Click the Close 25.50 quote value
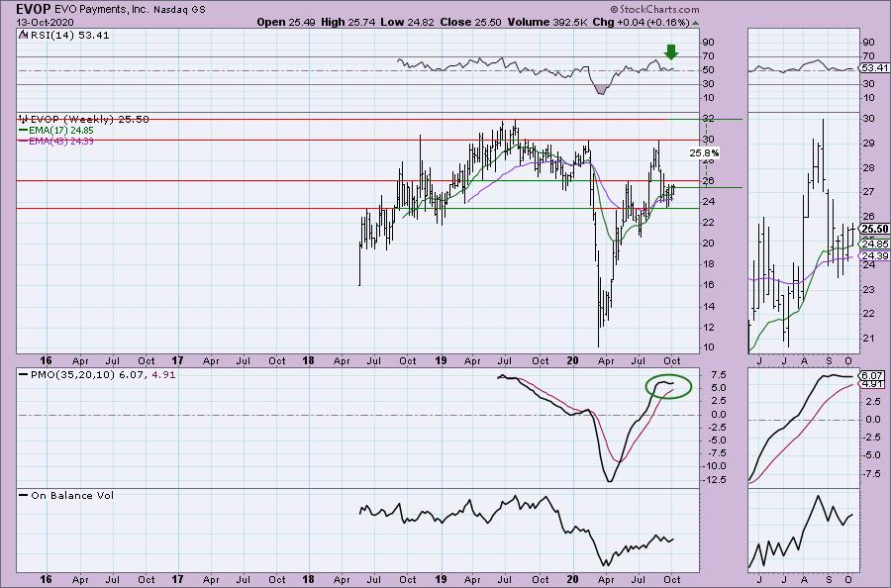Image resolution: width=891 pixels, height=588 pixels. point(470,22)
